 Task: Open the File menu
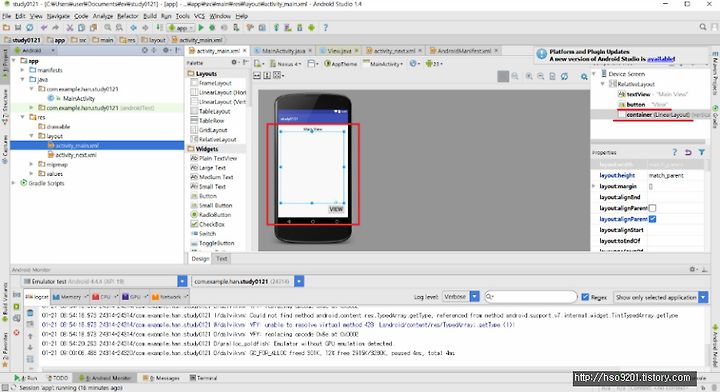coord(7,16)
